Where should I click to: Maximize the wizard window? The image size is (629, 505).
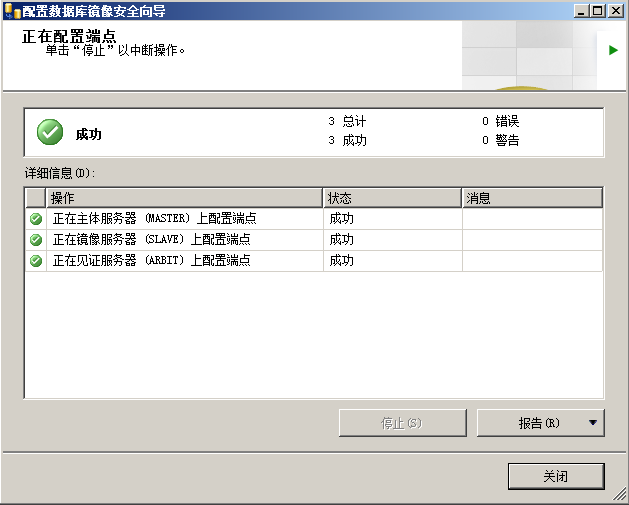tap(597, 11)
